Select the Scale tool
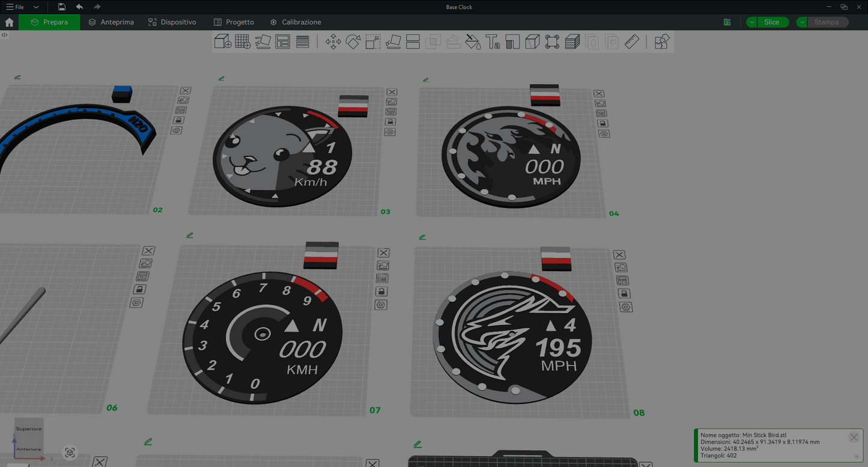The image size is (868, 467). pyautogui.click(x=373, y=41)
